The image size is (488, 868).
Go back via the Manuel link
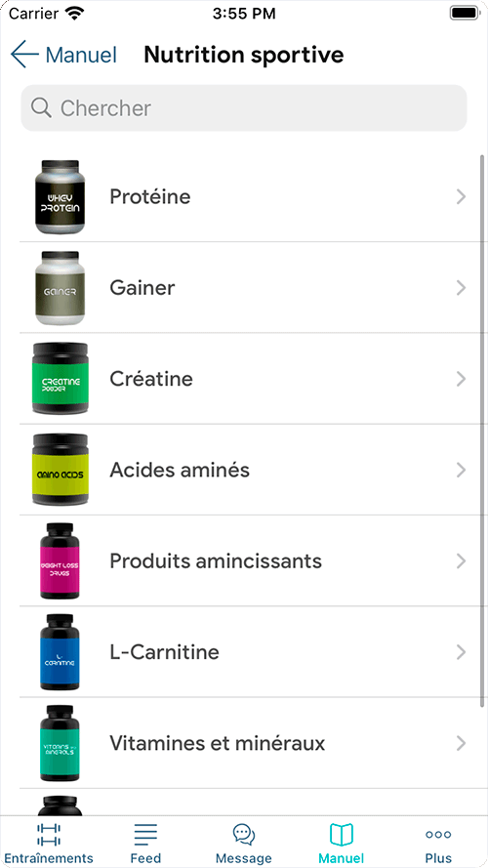click(81, 55)
